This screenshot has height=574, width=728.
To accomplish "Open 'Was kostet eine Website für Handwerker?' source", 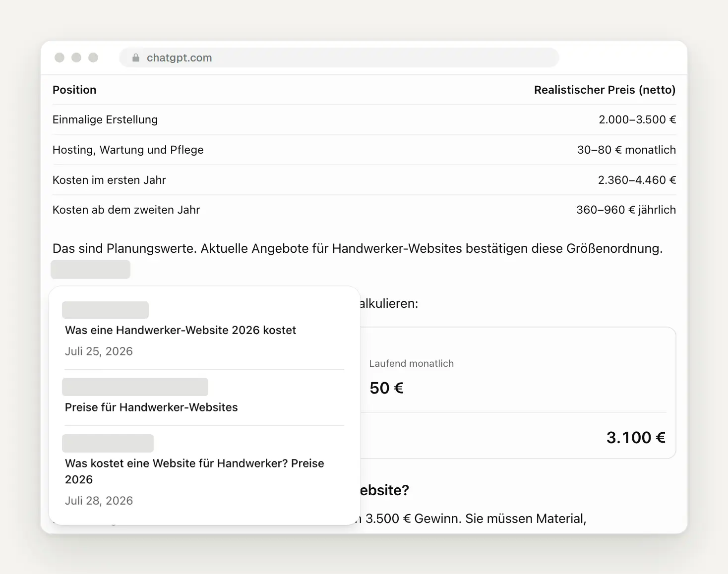I will click(194, 471).
